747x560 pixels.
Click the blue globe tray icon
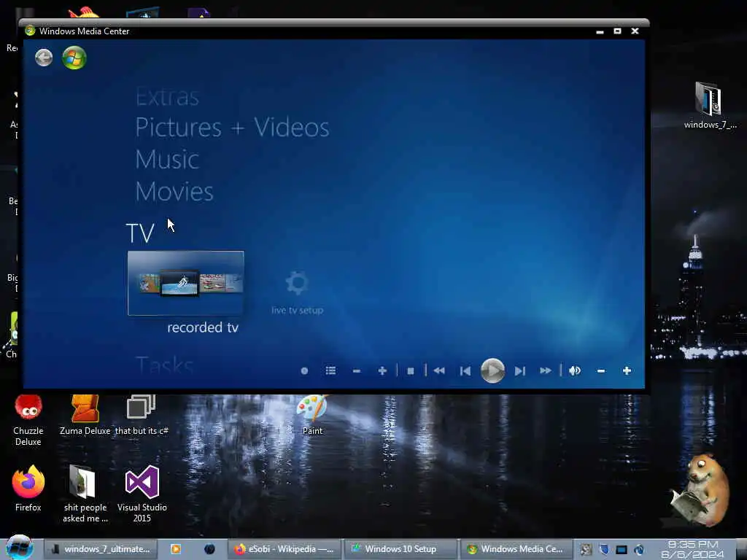click(639, 550)
